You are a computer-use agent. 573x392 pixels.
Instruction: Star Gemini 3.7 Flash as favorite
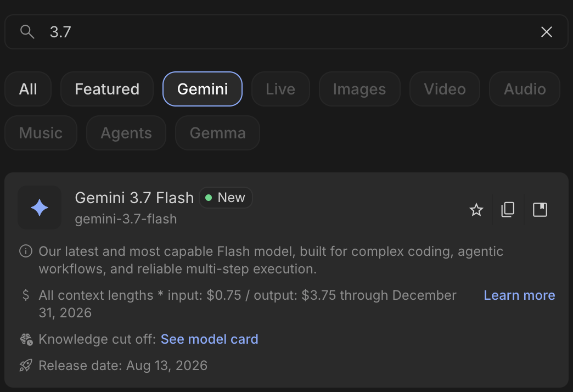coord(476,210)
